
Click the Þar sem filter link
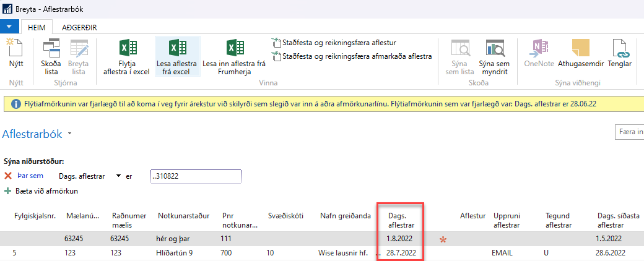30,176
